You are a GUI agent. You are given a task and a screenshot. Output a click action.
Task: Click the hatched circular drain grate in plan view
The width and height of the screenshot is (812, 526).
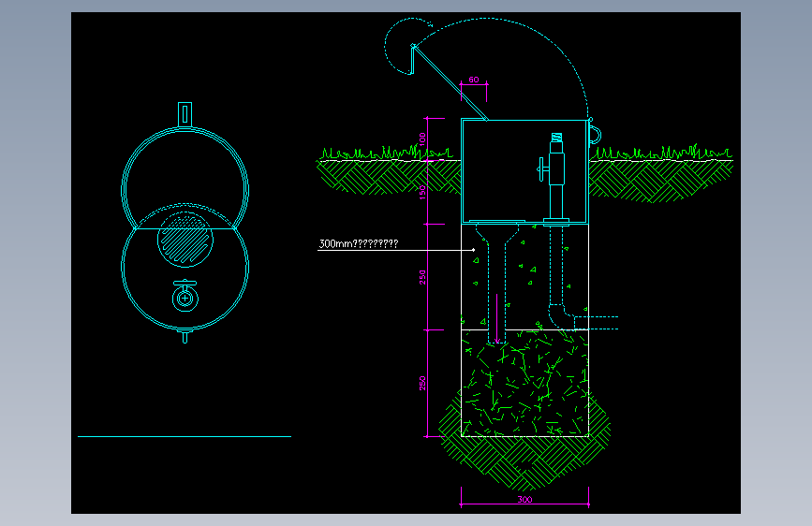[x=185, y=240]
